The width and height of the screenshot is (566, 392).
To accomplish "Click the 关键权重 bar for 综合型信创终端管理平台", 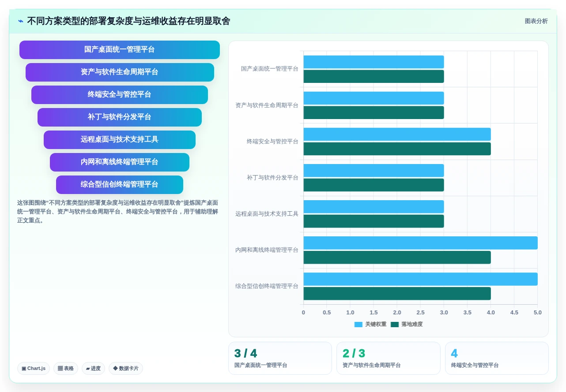I will point(420,279).
